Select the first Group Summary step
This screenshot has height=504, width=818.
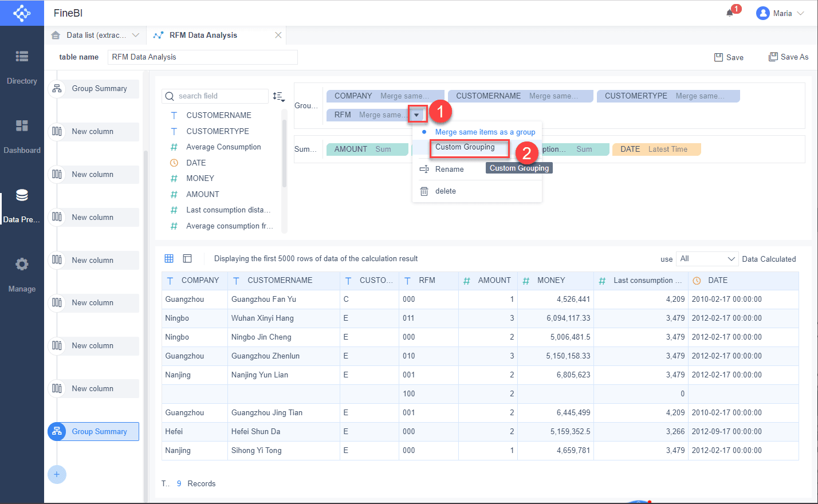tap(94, 89)
